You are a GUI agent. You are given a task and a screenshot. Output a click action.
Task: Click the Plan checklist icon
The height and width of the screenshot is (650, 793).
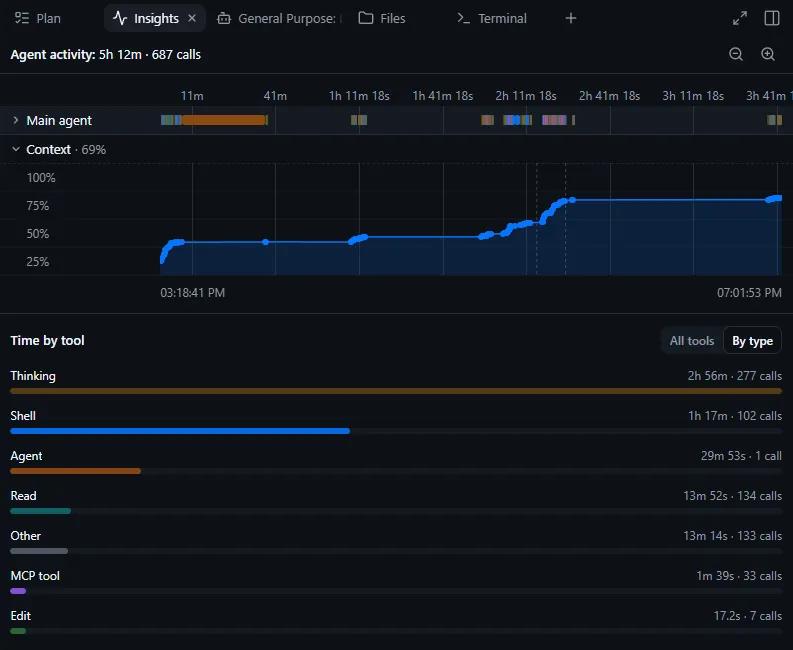22,19
